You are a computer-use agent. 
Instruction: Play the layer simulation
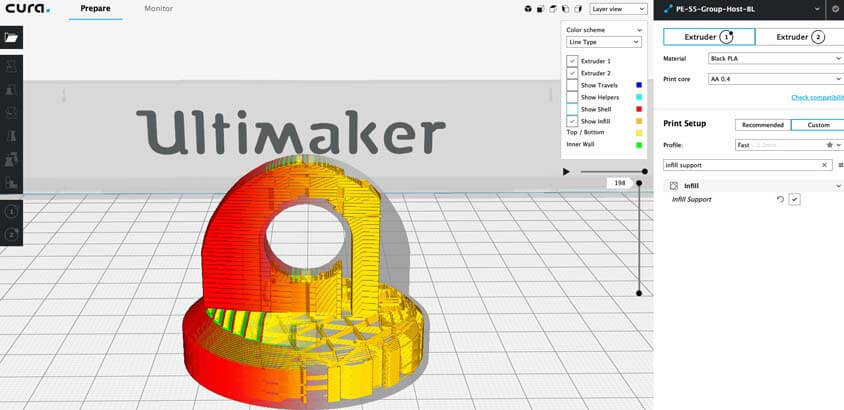566,172
